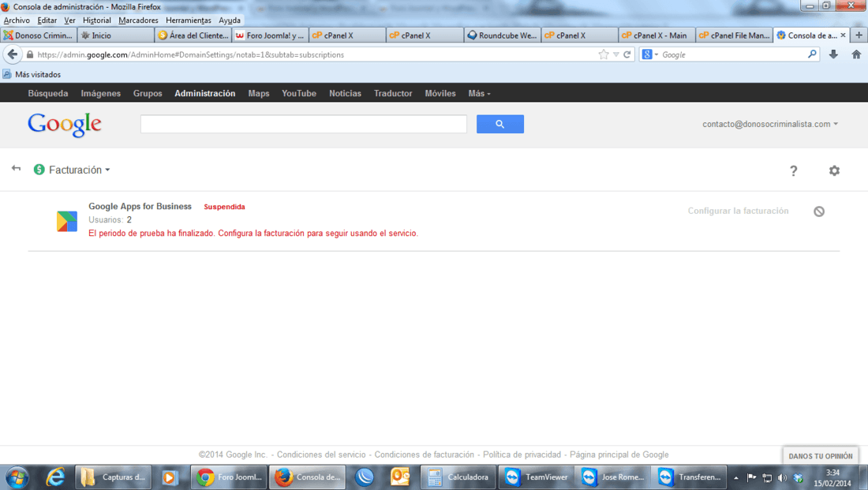Open the Calculadora taskbar item
Screen dimensions: 868x490
coord(458,477)
